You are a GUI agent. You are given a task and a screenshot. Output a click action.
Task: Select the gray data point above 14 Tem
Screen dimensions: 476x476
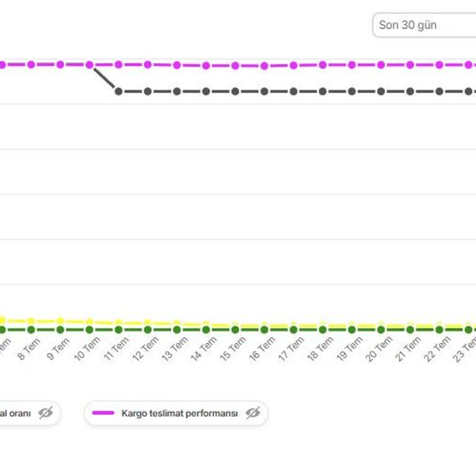(x=206, y=91)
